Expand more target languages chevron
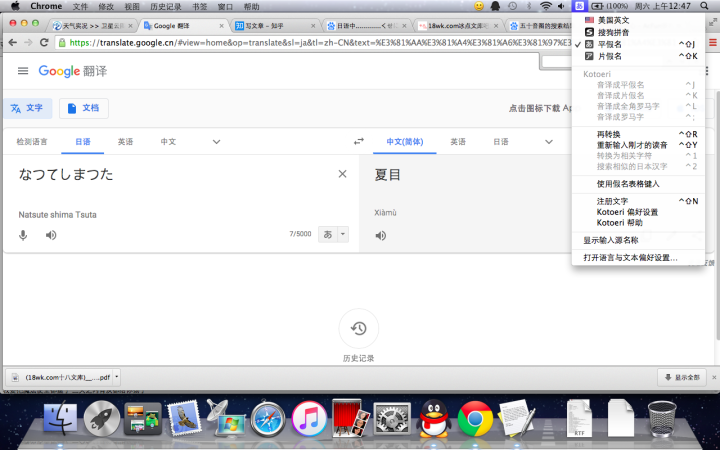Screen dimensions: 720x450 (549, 141)
